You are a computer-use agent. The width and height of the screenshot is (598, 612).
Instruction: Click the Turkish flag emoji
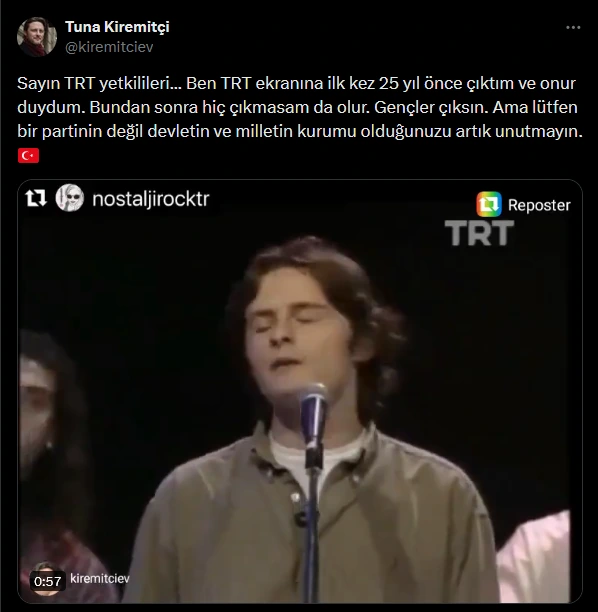pyautogui.click(x=28, y=155)
